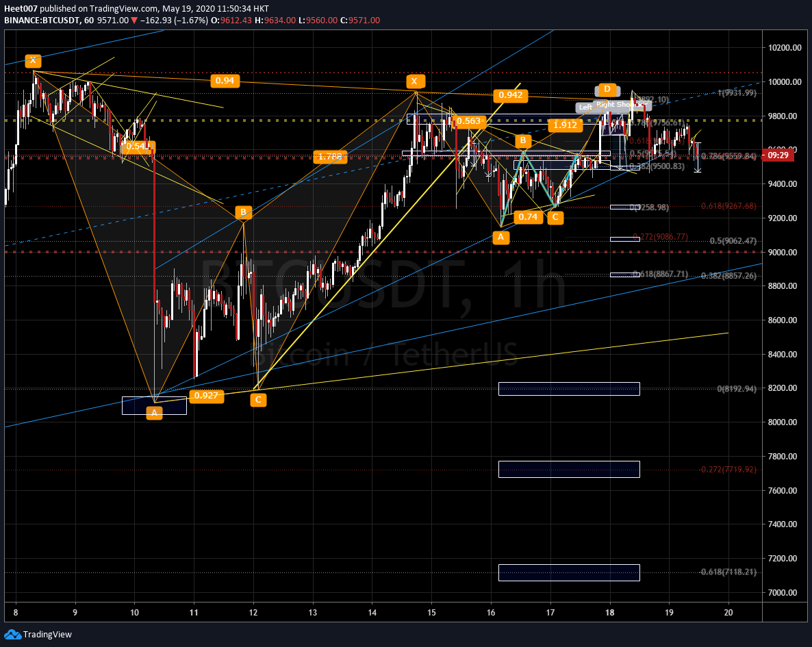Click date 8 on the time axis
The height and width of the screenshot is (647, 812).
coord(16,612)
